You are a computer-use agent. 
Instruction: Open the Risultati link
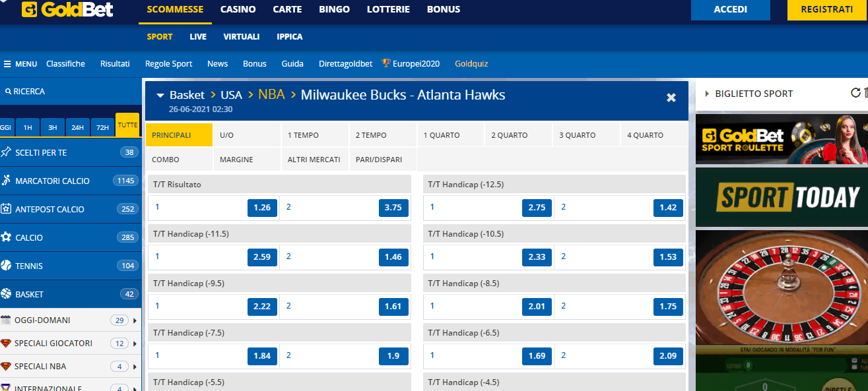point(115,64)
